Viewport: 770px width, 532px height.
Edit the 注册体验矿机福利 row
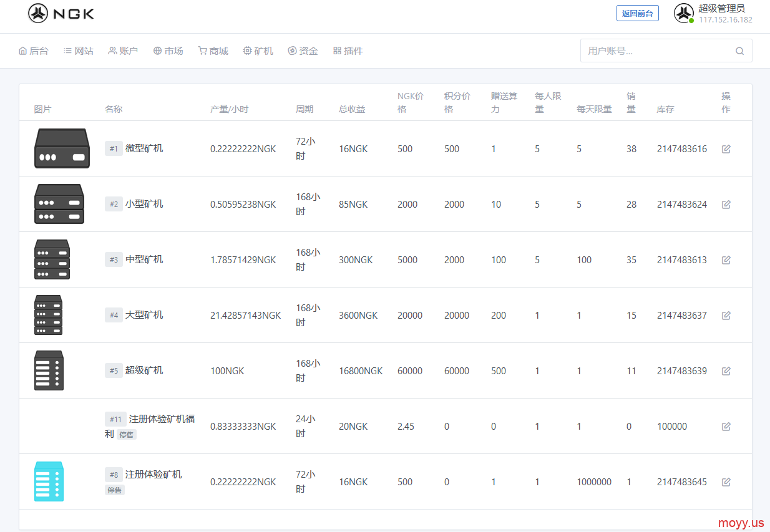coord(726,427)
